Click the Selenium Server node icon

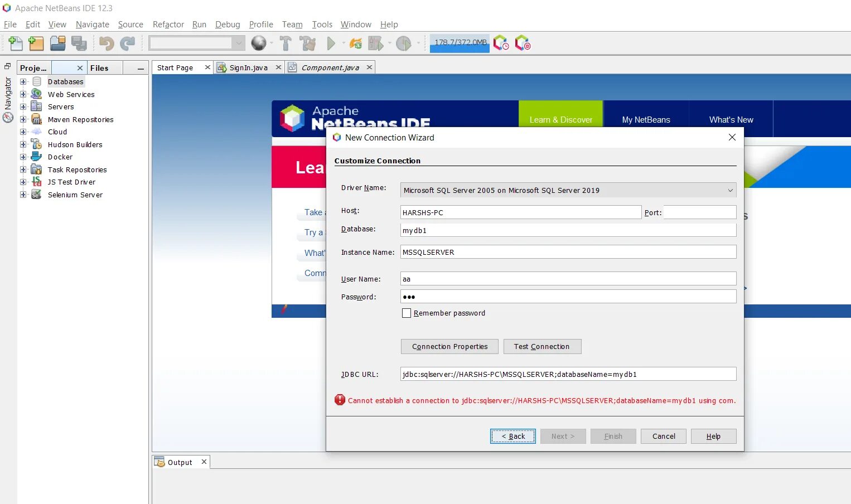click(x=37, y=195)
